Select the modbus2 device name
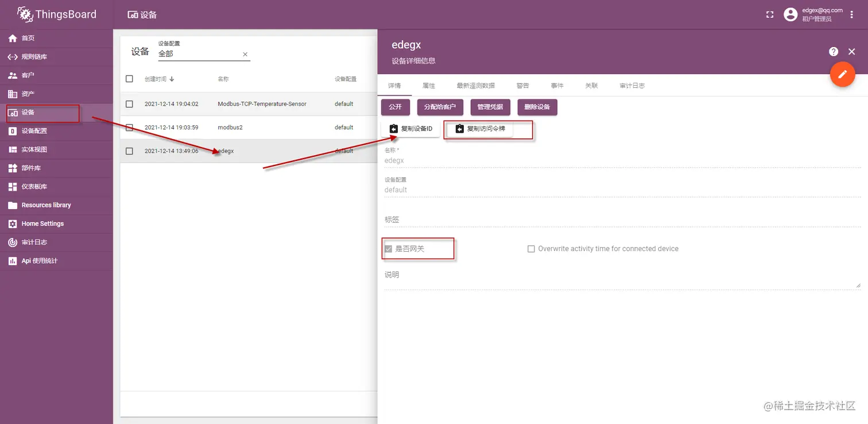Screen dimensions: 868x424 pyautogui.click(x=230, y=128)
